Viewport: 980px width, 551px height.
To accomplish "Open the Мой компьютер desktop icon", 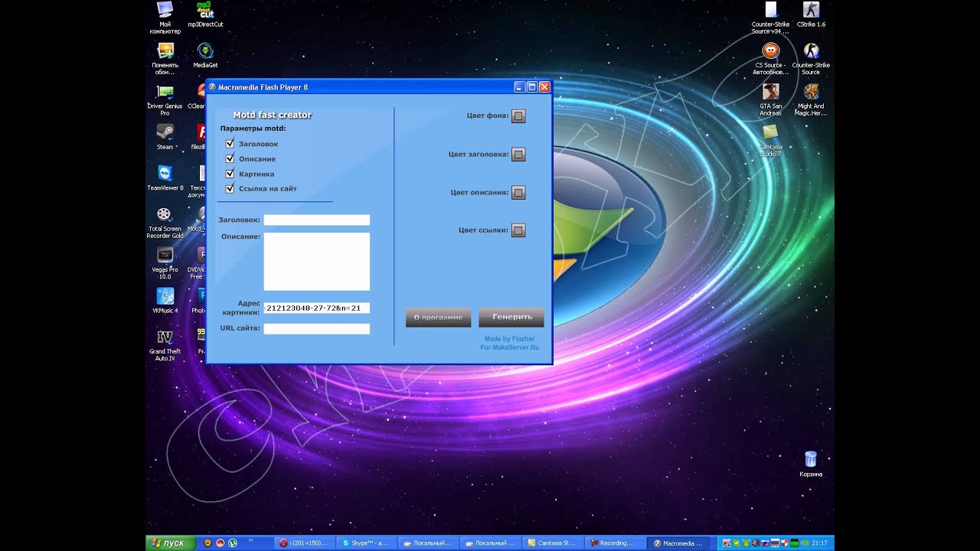I will coord(165,18).
